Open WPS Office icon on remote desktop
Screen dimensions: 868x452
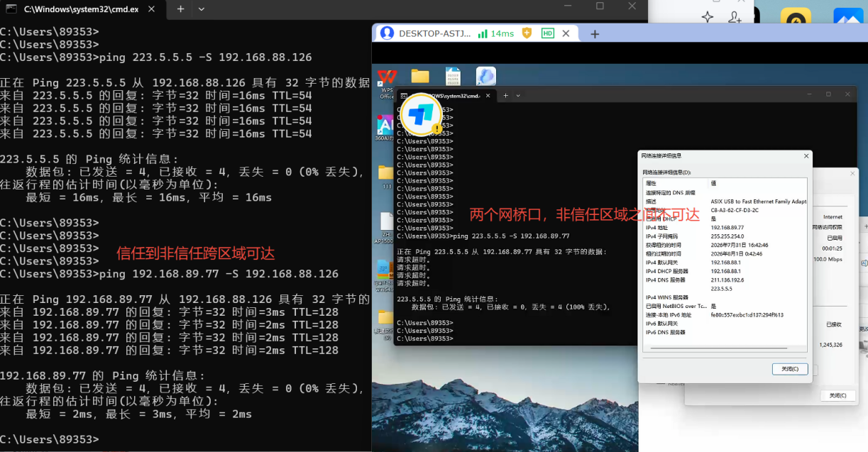[x=387, y=82]
